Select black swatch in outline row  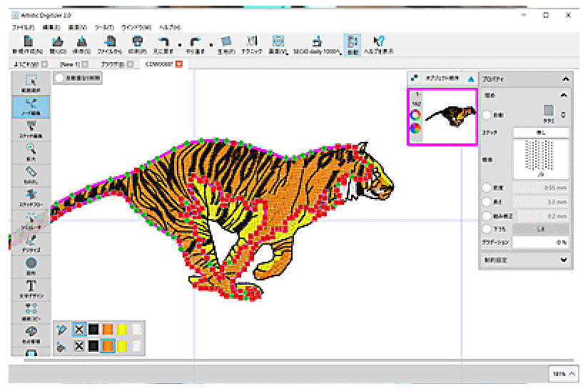pyautogui.click(x=93, y=330)
